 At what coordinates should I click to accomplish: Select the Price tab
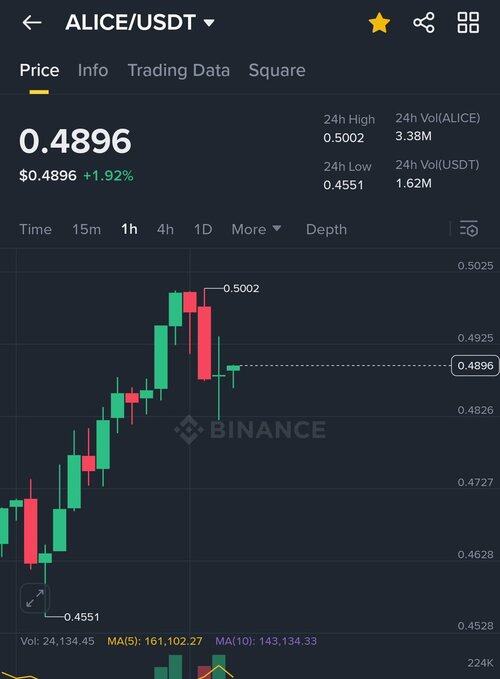39,70
